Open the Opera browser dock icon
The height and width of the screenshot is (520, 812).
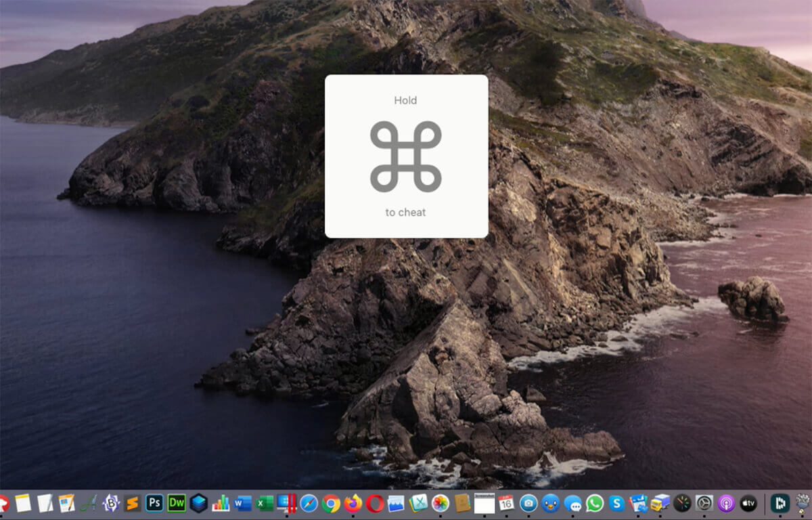pyautogui.click(x=375, y=503)
